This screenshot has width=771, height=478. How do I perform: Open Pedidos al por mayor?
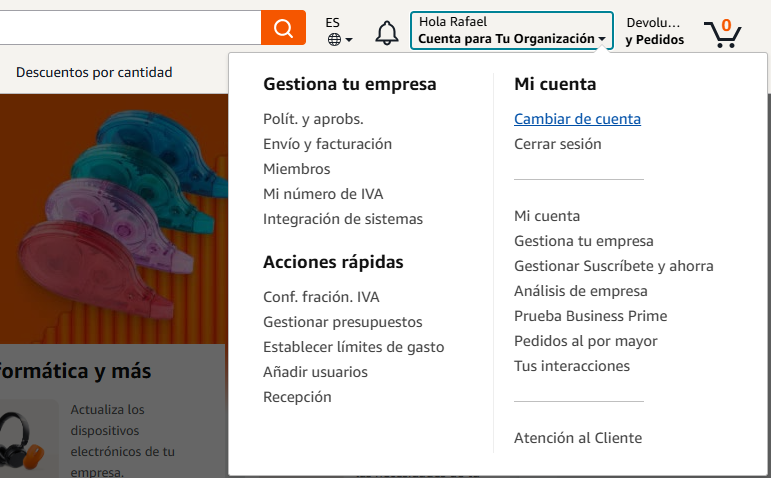click(586, 341)
